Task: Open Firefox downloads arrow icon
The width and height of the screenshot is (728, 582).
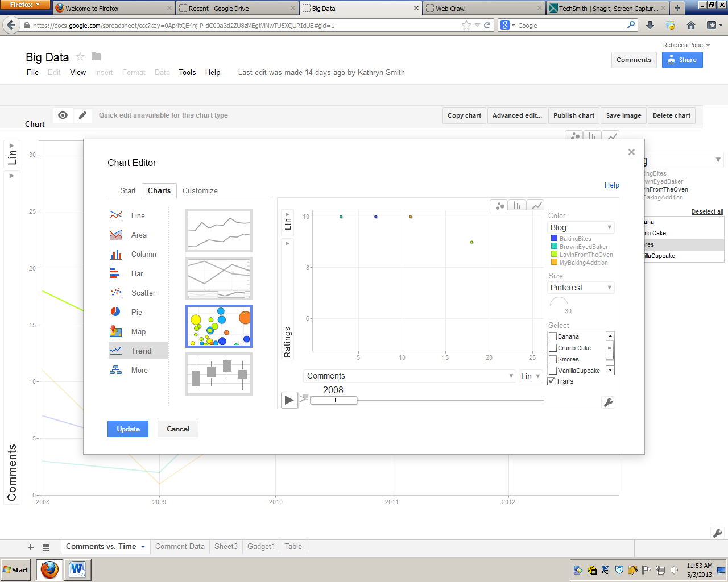Action: [650, 25]
